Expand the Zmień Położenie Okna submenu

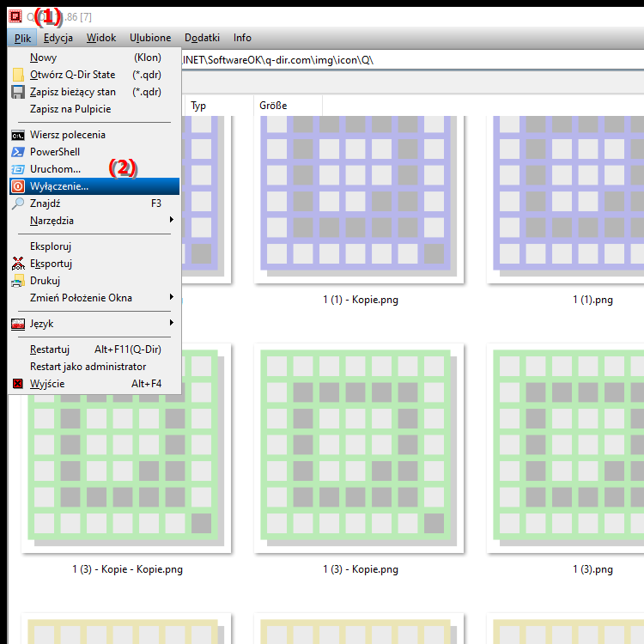pyautogui.click(x=94, y=298)
